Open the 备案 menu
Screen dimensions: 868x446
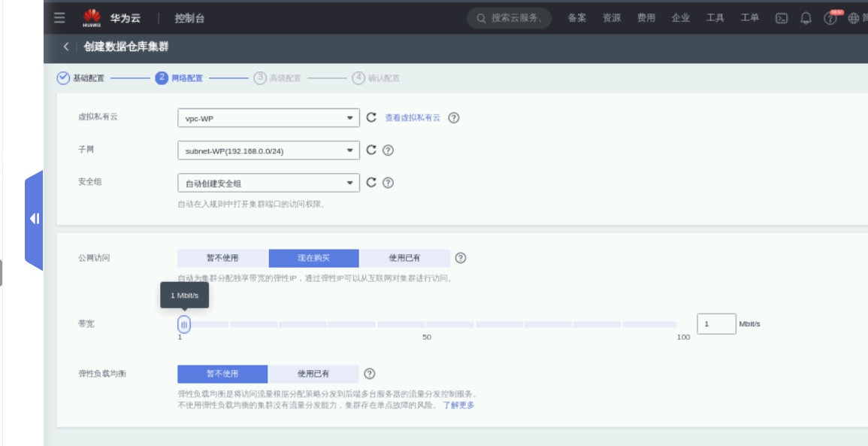[x=577, y=18]
